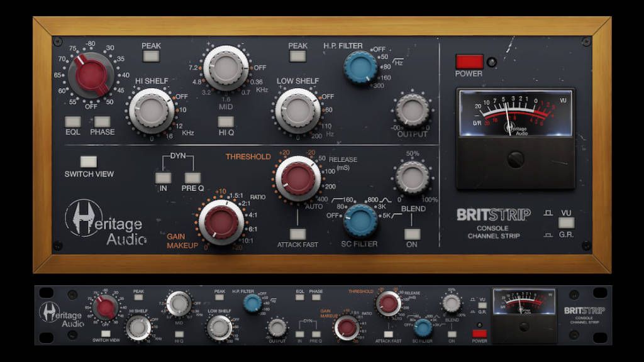644x362 pixels.
Task: Click the blue SC FILTER knob in rack view
Action: click(422, 327)
